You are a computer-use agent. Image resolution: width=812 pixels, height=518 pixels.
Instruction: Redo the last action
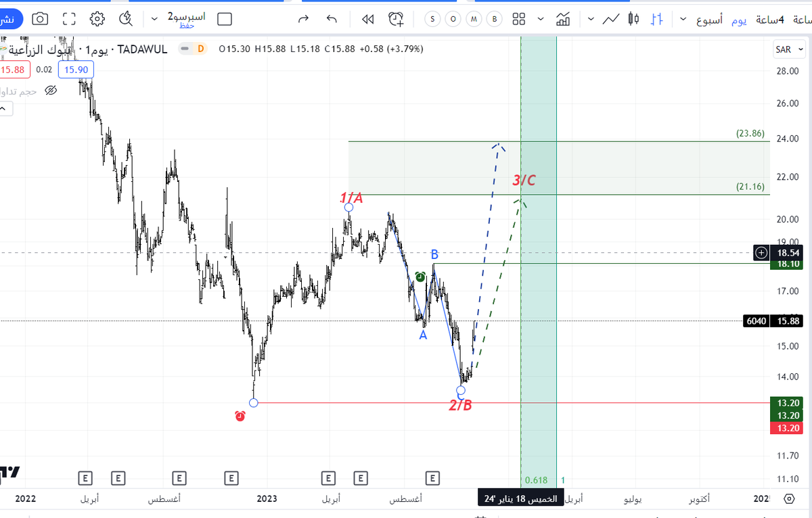(x=303, y=19)
